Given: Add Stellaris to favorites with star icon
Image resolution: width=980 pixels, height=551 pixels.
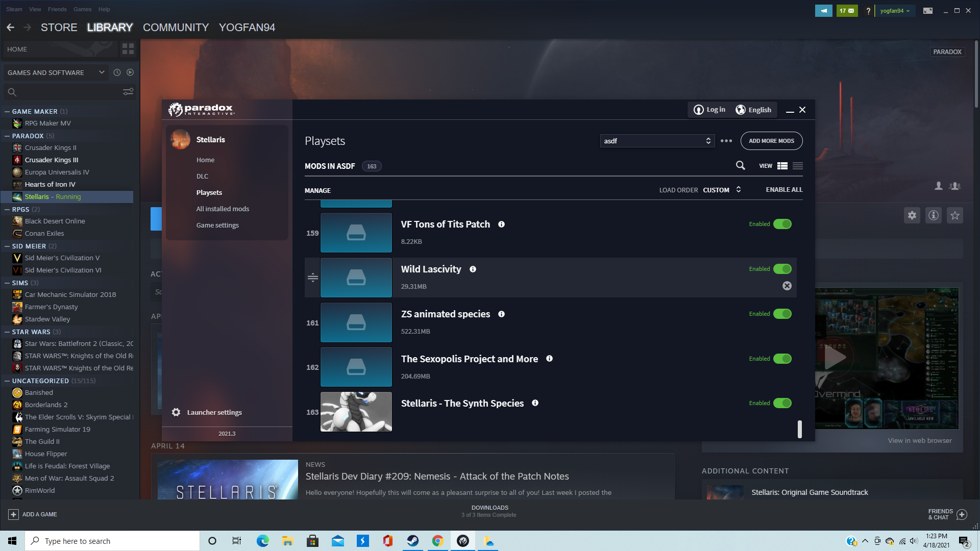Looking at the screenshot, I should click(x=955, y=215).
